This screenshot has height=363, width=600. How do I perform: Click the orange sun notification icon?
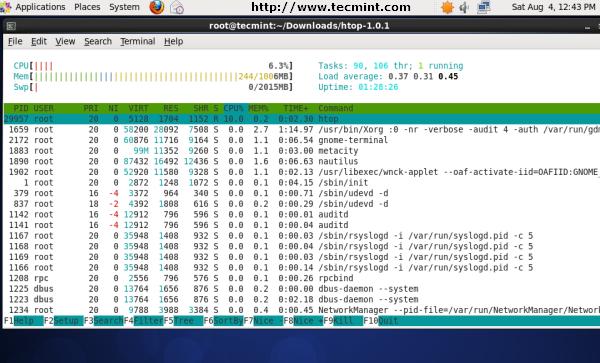tap(447, 7)
